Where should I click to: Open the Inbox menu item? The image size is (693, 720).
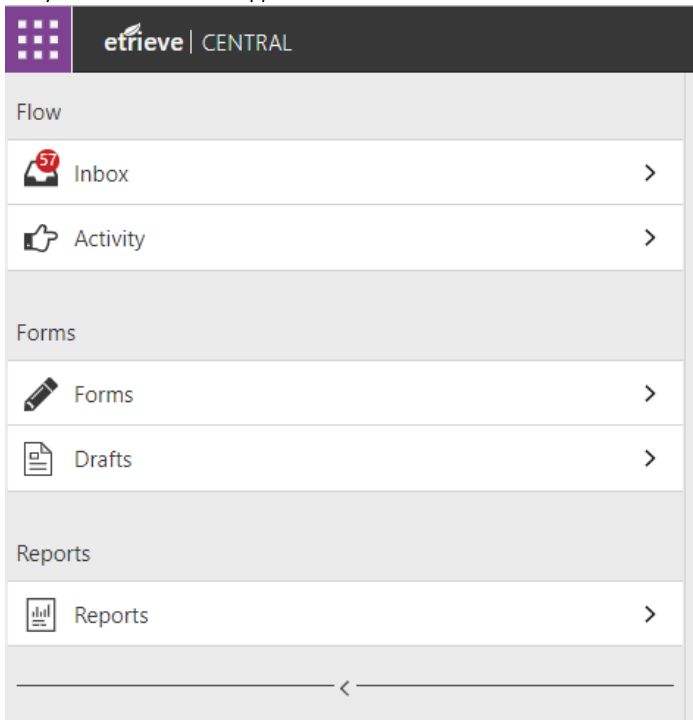(x=345, y=173)
